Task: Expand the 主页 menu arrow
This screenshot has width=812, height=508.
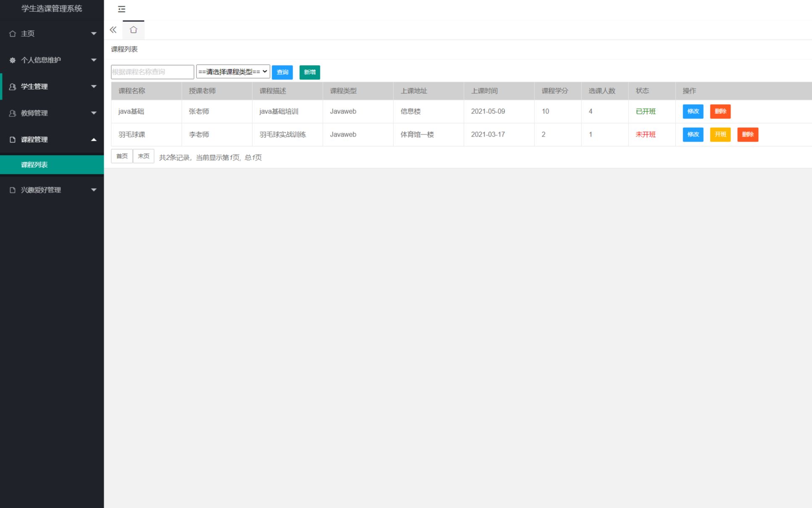Action: 94,34
